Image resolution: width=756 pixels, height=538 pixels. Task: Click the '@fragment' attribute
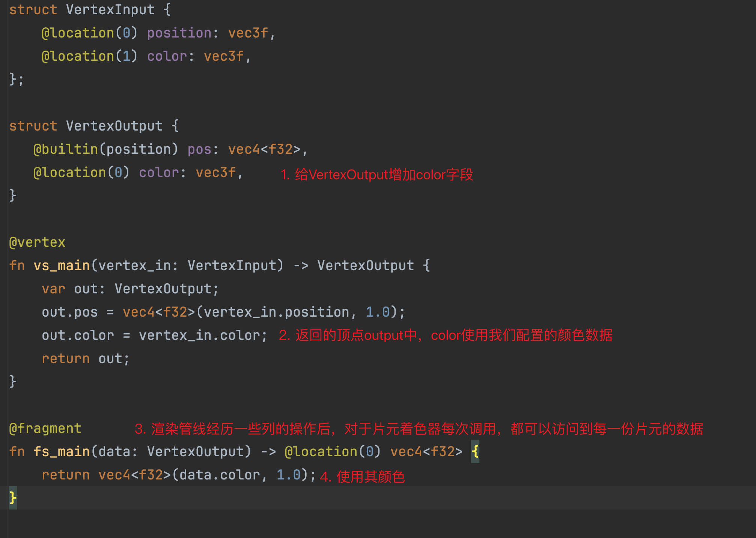[45, 428]
